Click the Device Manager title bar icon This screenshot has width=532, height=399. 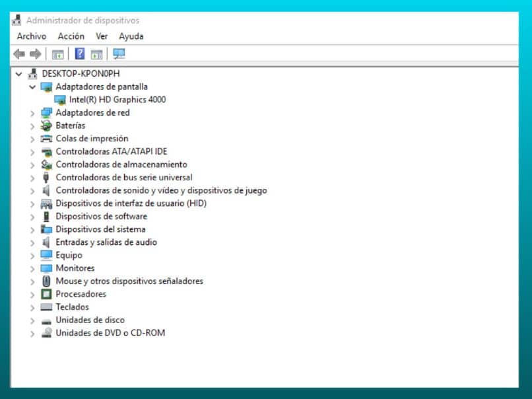point(17,20)
